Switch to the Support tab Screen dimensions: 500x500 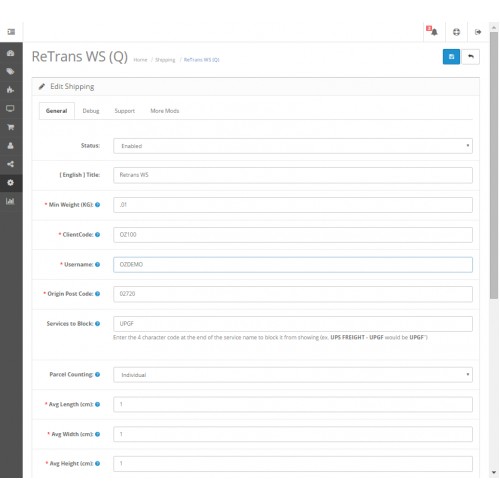pos(124,111)
